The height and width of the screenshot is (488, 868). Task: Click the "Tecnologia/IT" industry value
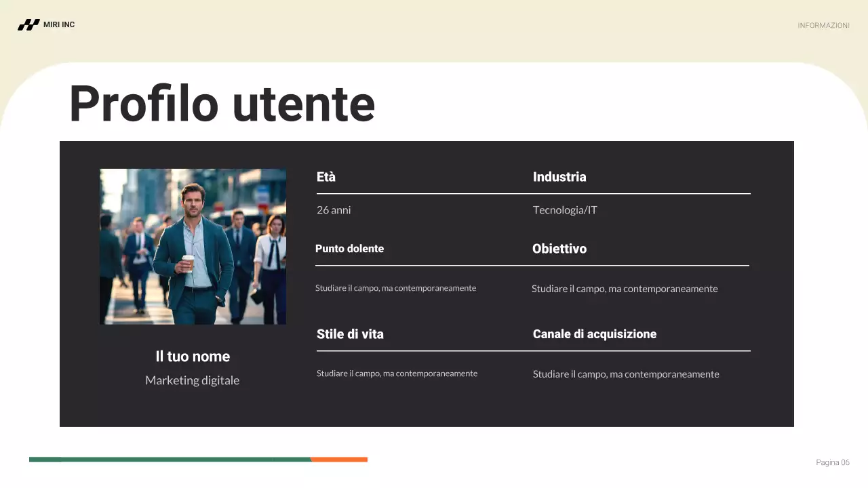coord(565,210)
